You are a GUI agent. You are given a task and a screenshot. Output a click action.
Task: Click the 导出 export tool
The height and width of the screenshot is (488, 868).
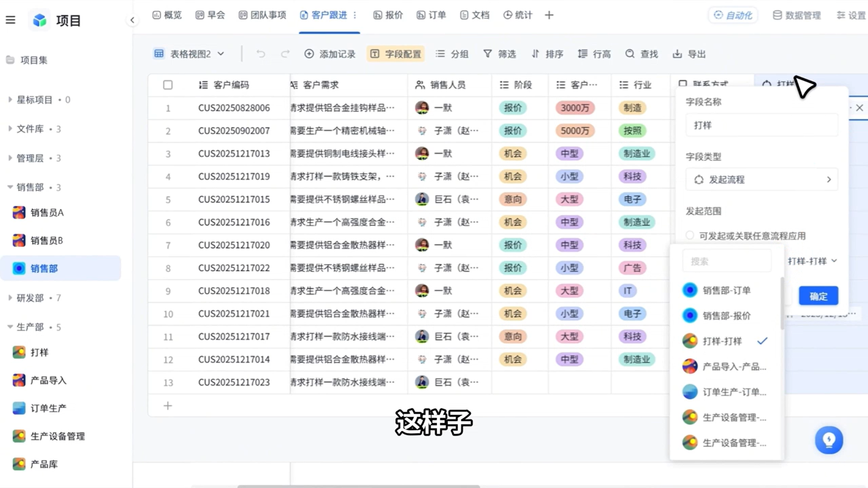[x=689, y=54]
